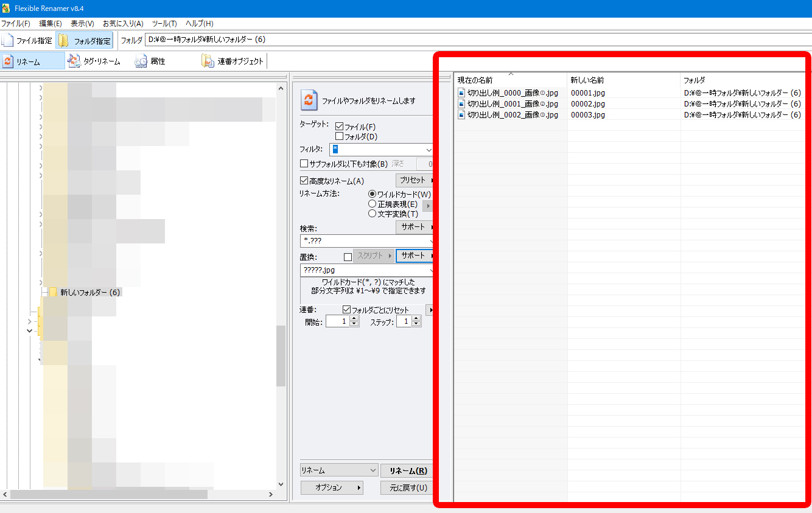This screenshot has height=513, width=812.
Task: Expand the リネーム action combo box
Action: (373, 470)
